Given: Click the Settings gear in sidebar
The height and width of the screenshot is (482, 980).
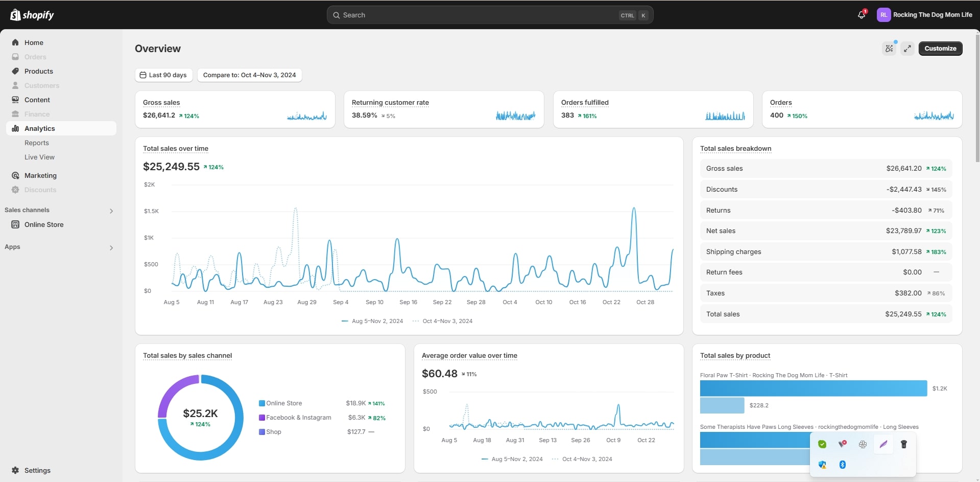Looking at the screenshot, I should (x=15, y=470).
